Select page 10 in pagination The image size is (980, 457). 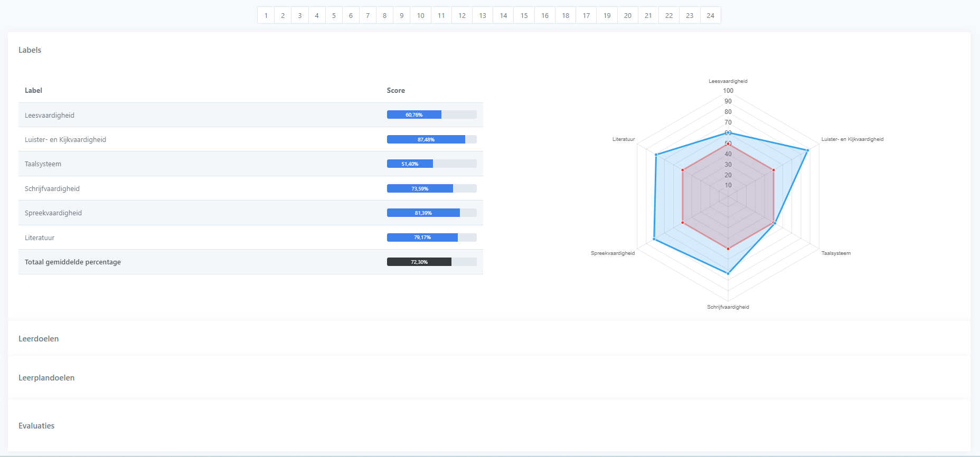[x=420, y=16]
